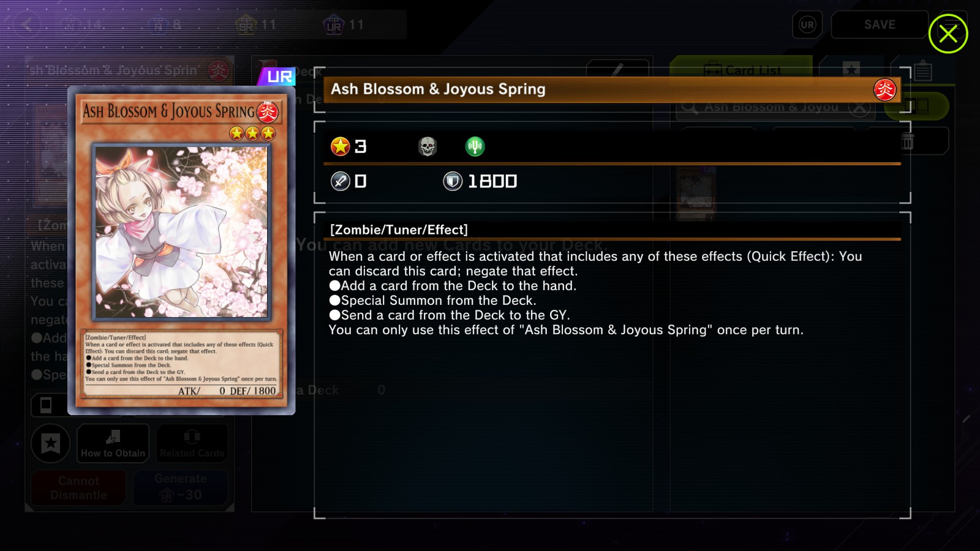Toggle the bookmark star button
The width and height of the screenshot is (980, 551).
click(x=50, y=443)
